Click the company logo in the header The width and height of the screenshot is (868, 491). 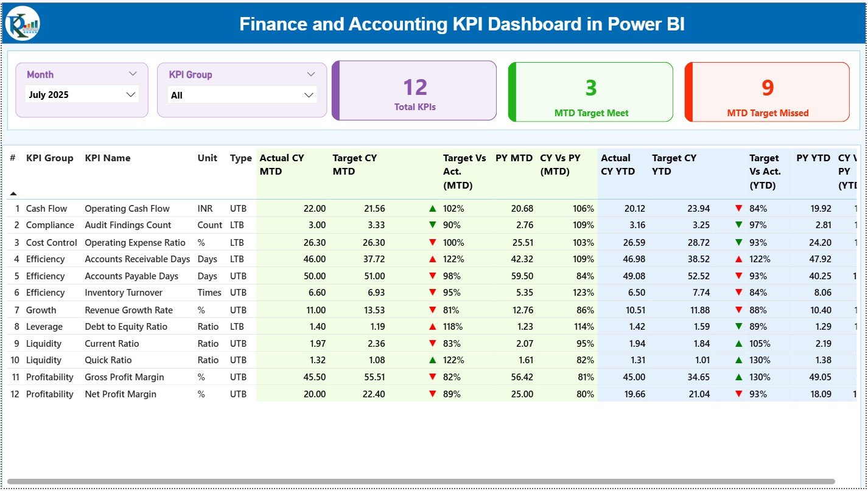[23, 24]
